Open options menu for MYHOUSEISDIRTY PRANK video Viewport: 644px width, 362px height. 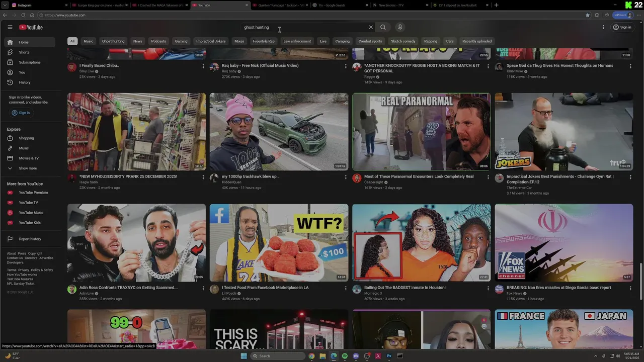[x=203, y=177]
